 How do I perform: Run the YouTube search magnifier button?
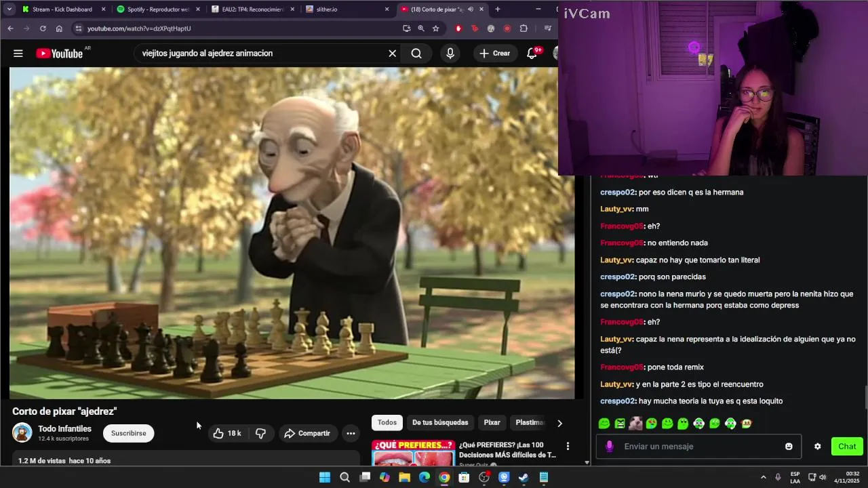click(x=416, y=54)
